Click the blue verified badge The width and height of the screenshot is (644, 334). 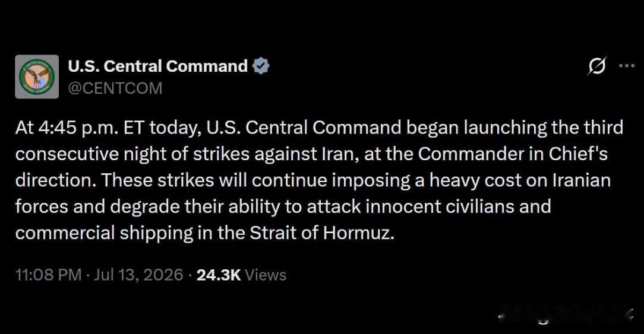[x=261, y=66]
